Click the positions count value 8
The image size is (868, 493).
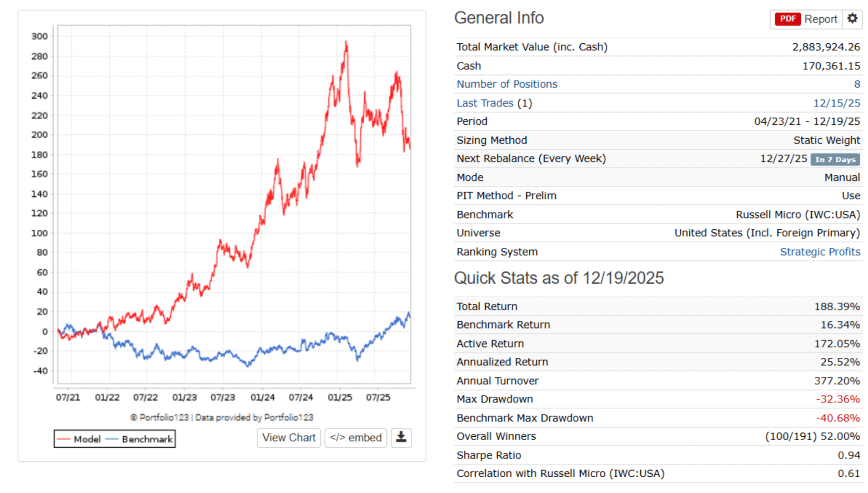tap(857, 84)
